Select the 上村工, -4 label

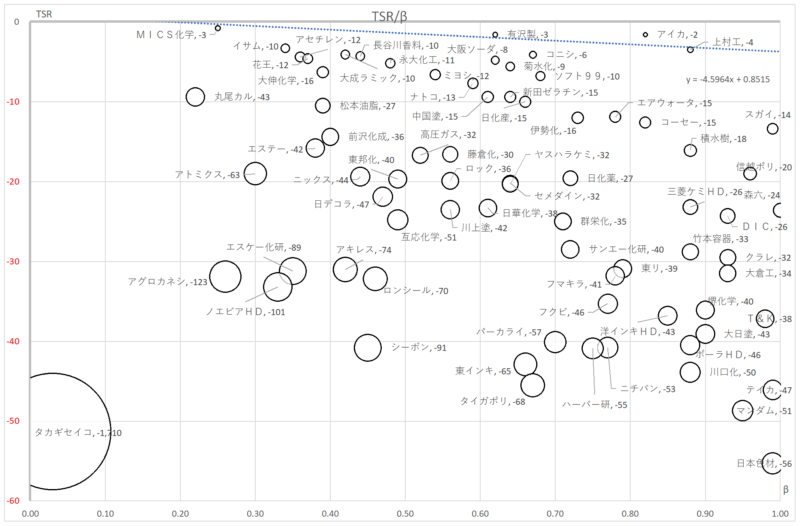pos(733,42)
